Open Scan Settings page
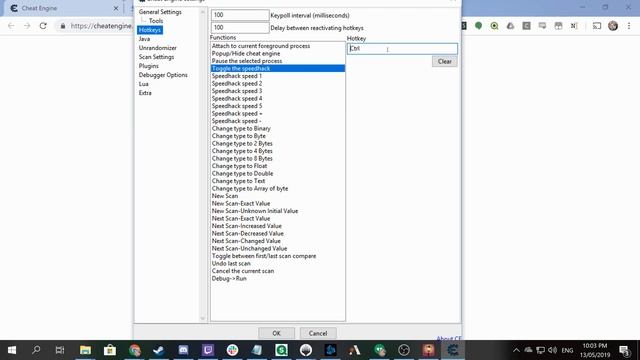The width and height of the screenshot is (640, 360). pyautogui.click(x=156, y=57)
